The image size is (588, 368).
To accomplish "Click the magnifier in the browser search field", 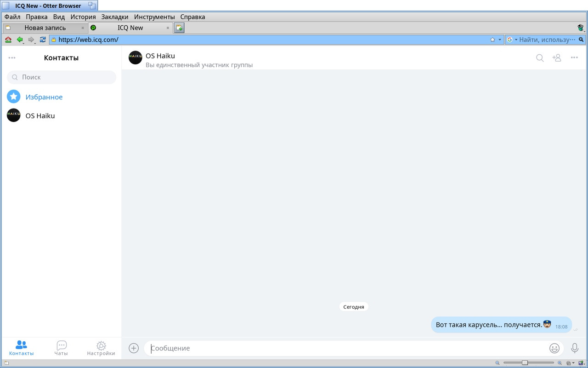I will pyautogui.click(x=581, y=40).
